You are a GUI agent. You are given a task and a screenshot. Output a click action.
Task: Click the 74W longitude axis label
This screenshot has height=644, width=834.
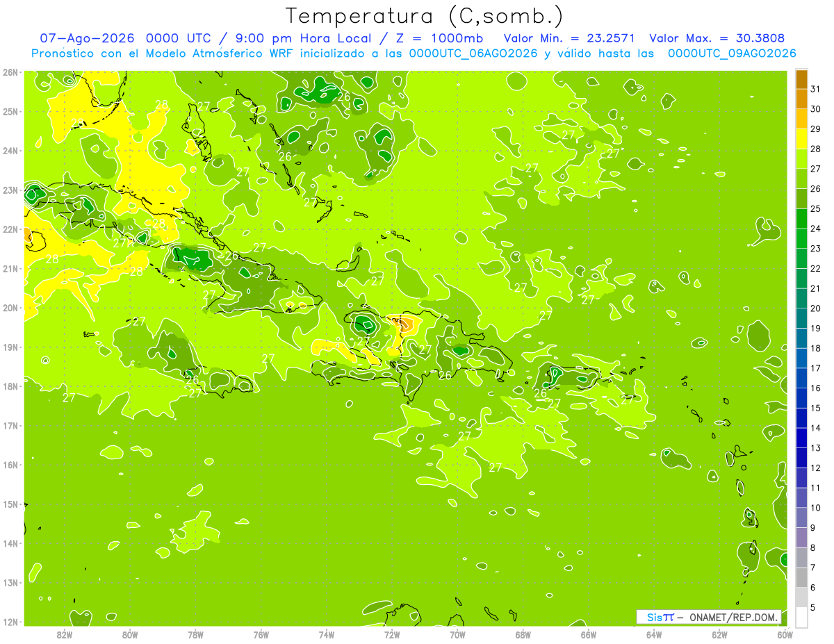[x=327, y=634]
